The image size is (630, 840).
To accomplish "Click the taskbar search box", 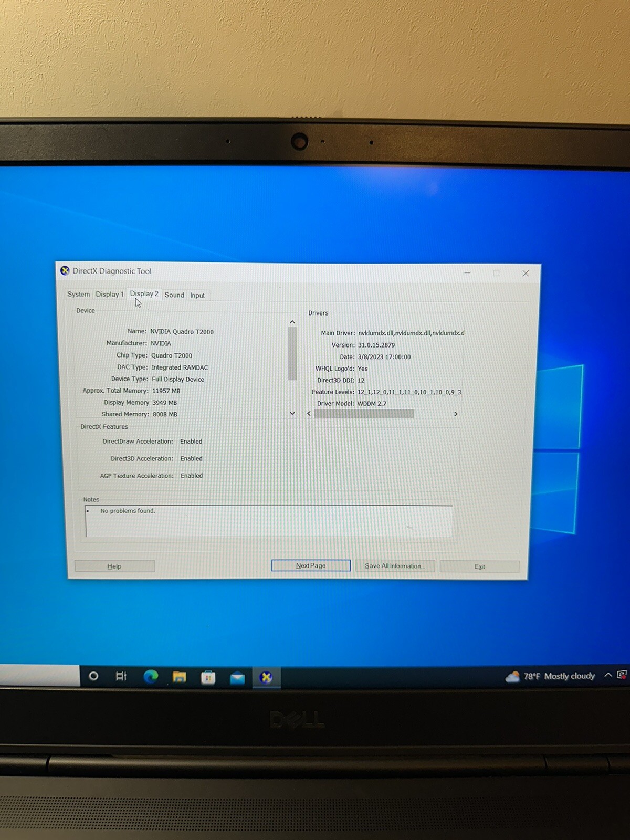I will (39, 675).
